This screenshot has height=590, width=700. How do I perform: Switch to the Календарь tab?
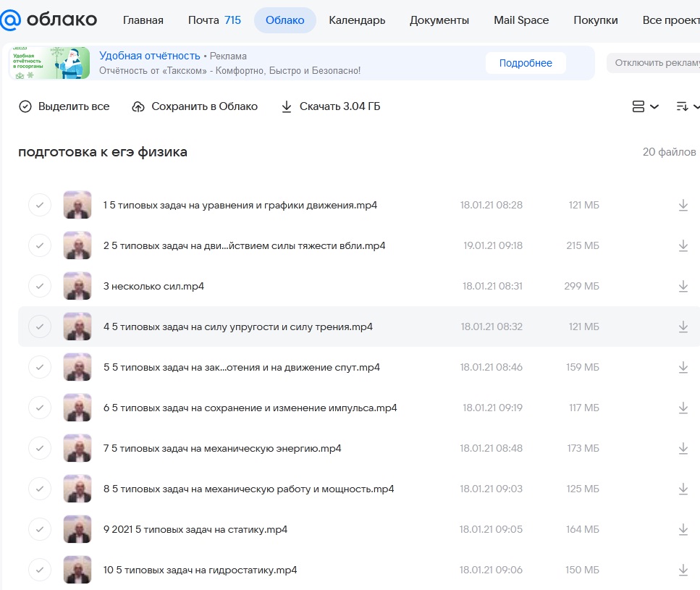(x=357, y=20)
